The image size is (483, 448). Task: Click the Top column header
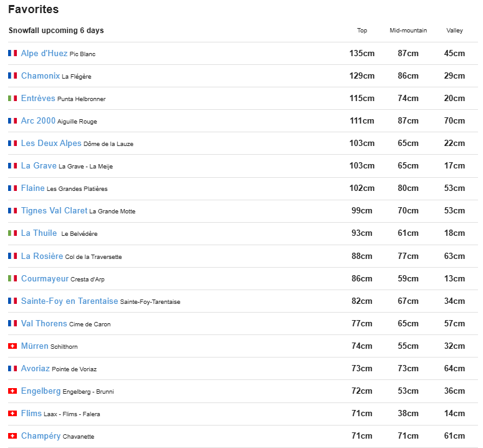362,31
